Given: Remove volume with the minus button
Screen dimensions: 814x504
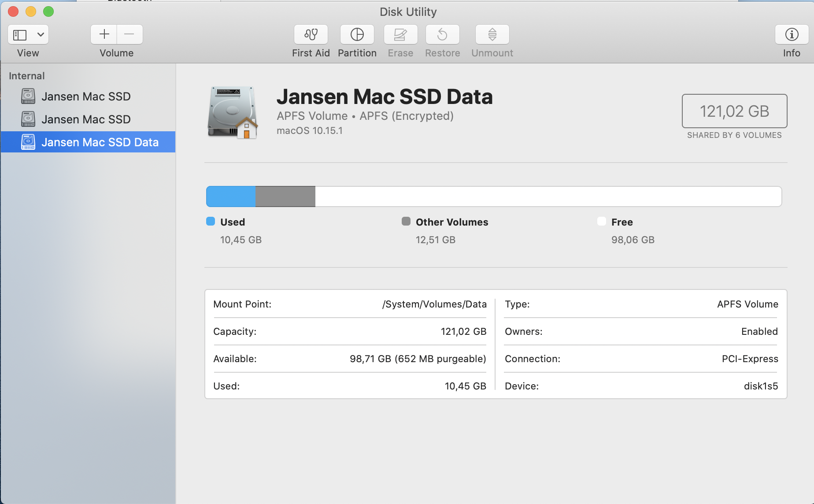Looking at the screenshot, I should point(129,34).
